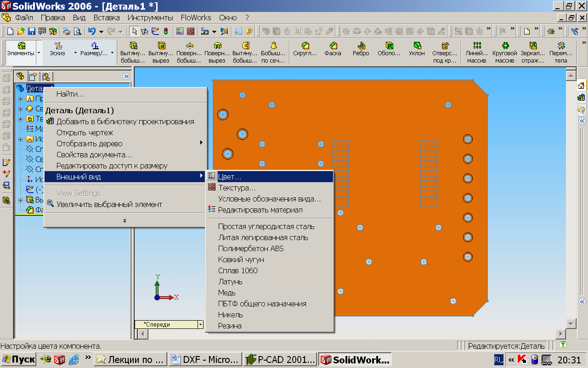Image resolution: width=588 pixels, height=368 pixels.
Task: Open the Окно menu
Action: coord(227,17)
